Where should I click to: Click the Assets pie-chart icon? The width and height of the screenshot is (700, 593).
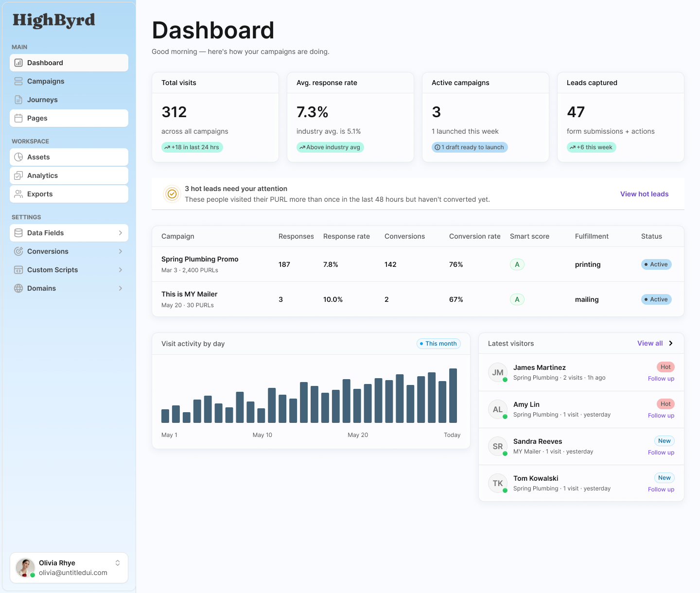18,157
